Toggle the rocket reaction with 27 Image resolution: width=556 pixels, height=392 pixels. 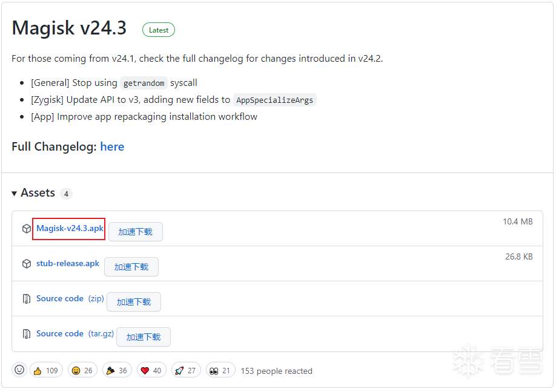pyautogui.click(x=186, y=370)
